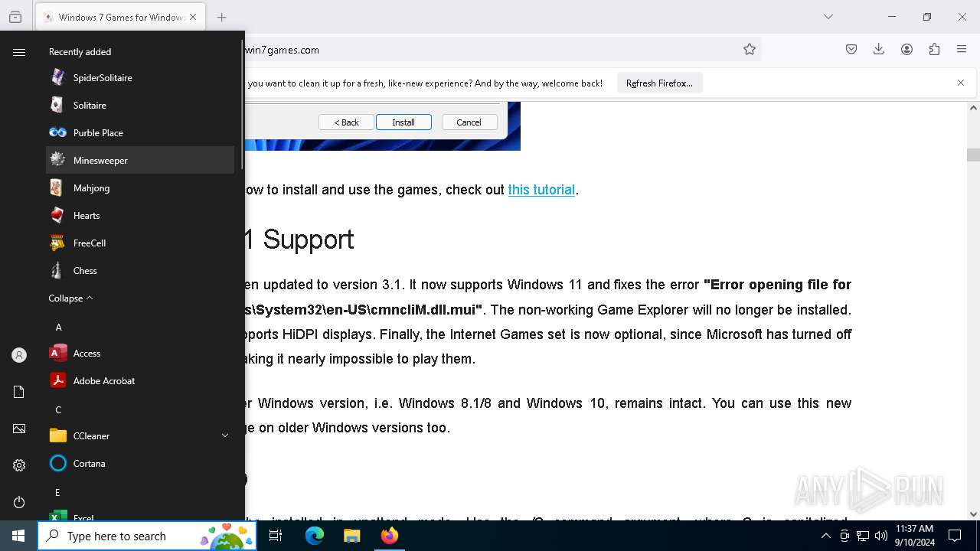Click the page scrollbar thumb
Image resolution: width=980 pixels, height=551 pixels.
973,155
